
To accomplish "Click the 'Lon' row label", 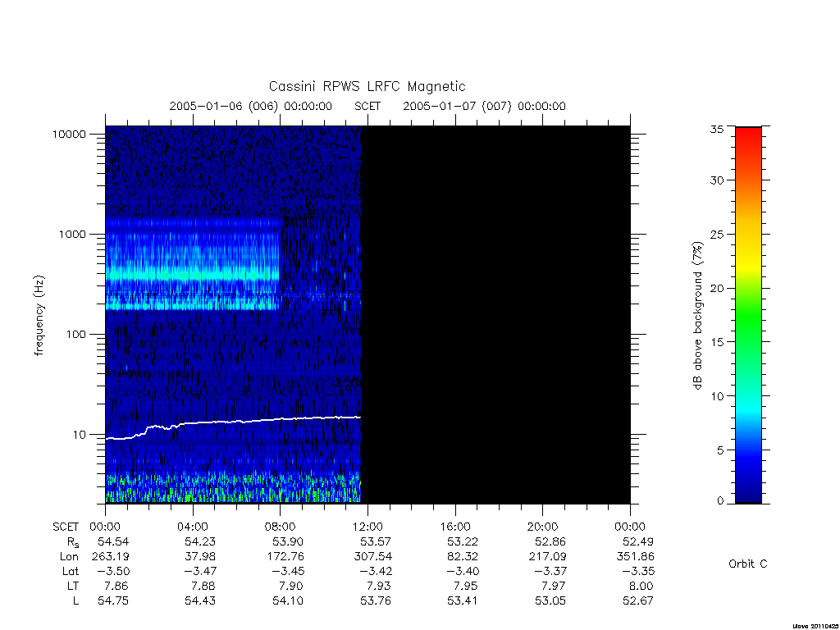I will click(x=69, y=557).
